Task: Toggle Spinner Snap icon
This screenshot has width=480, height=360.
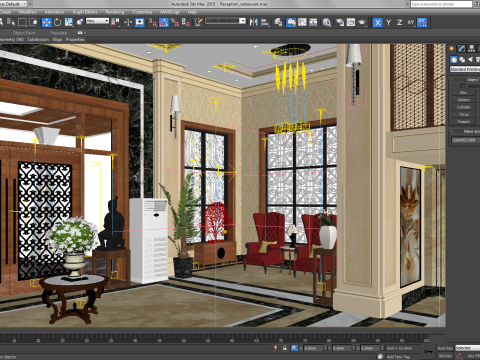Action: (x=186, y=22)
